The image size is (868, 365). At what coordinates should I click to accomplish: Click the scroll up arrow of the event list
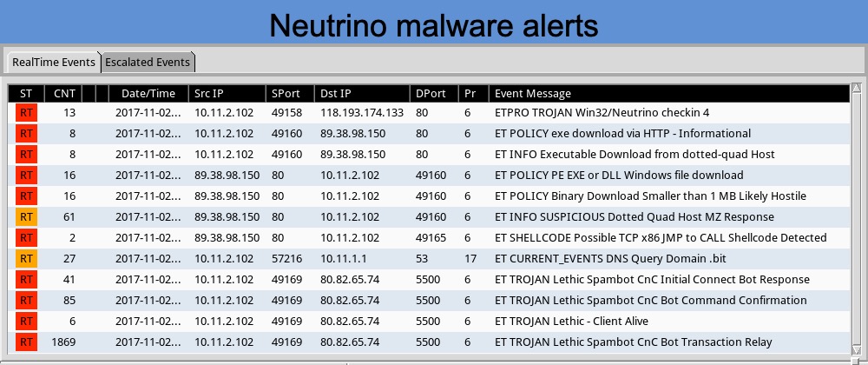click(857, 89)
